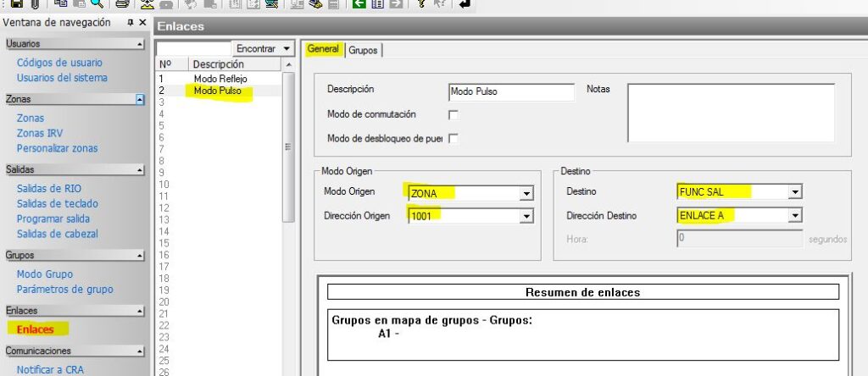Image resolution: width=868 pixels, height=376 pixels.
Task: Collapse the Grupos section in navigation
Action: pyautogui.click(x=140, y=256)
